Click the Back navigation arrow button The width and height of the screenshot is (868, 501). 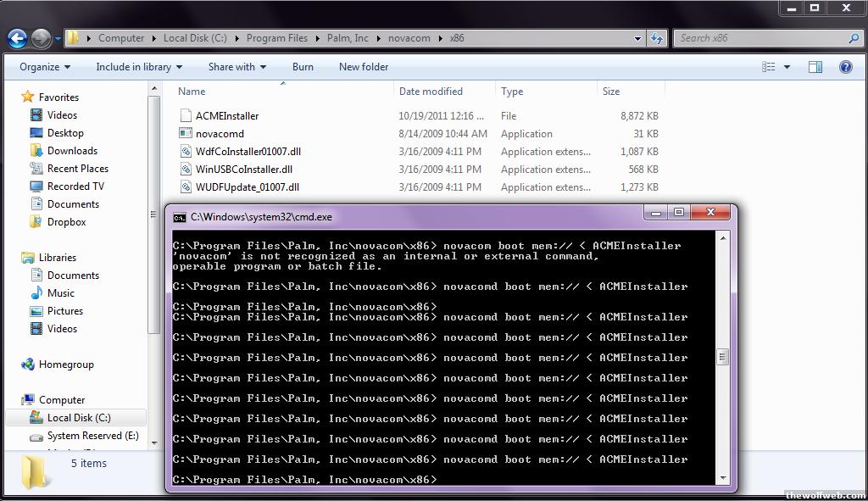click(17, 38)
